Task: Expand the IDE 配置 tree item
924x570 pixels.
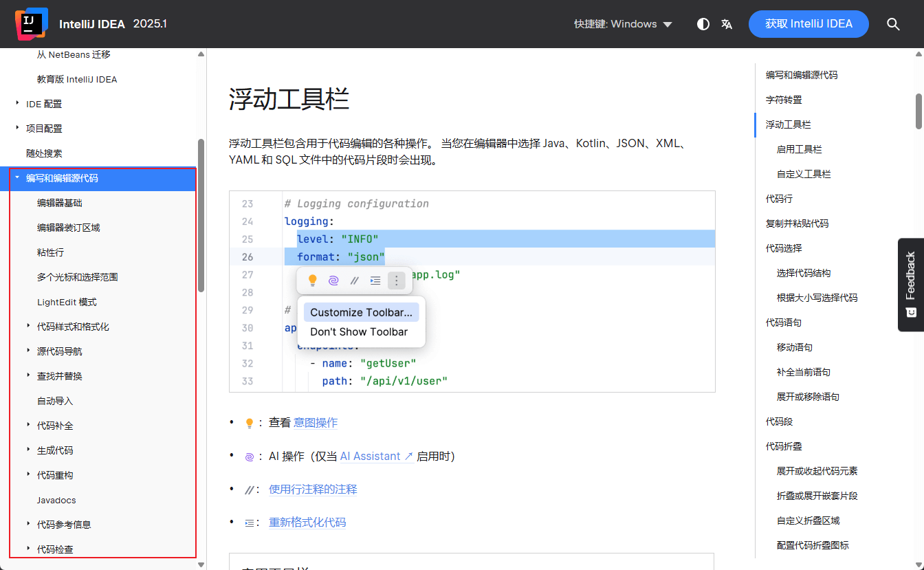Action: tap(17, 104)
